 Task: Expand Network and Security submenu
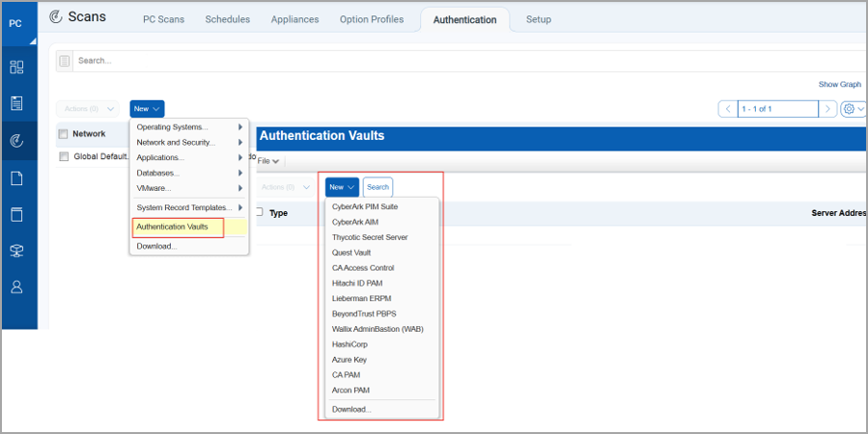coord(189,143)
